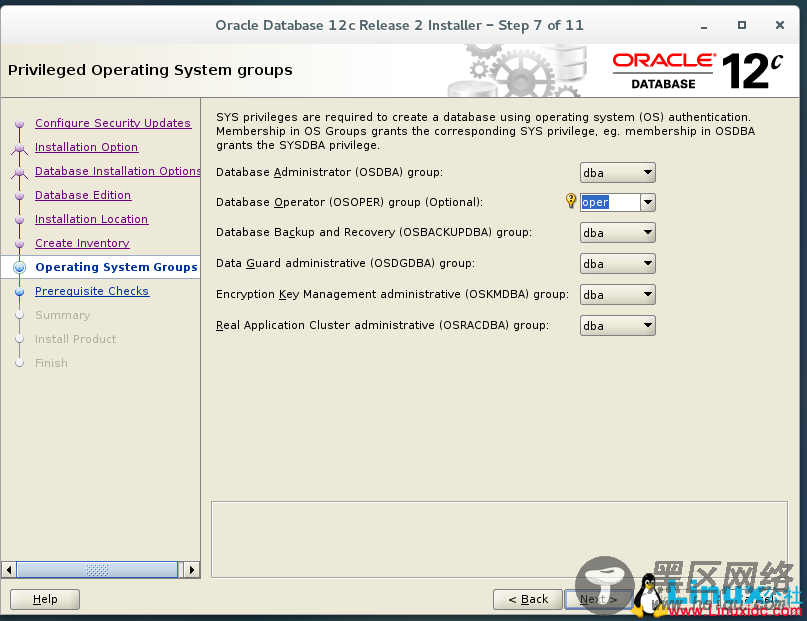Open the OSKMDBA group dropdown
The image size is (807, 621).
coord(618,295)
